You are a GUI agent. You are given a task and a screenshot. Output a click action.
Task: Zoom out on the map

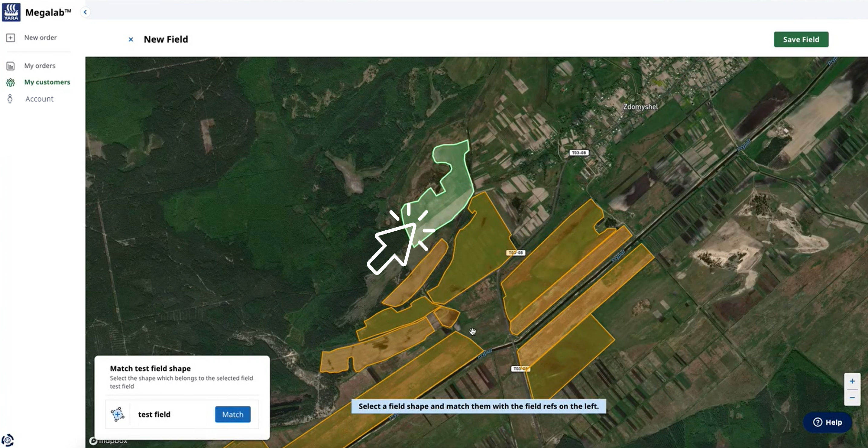point(852,398)
